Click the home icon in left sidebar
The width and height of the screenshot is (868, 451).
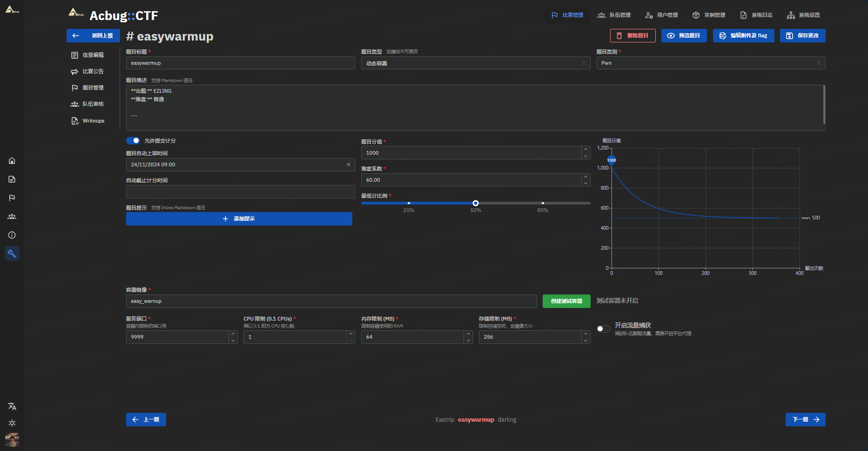(12, 161)
